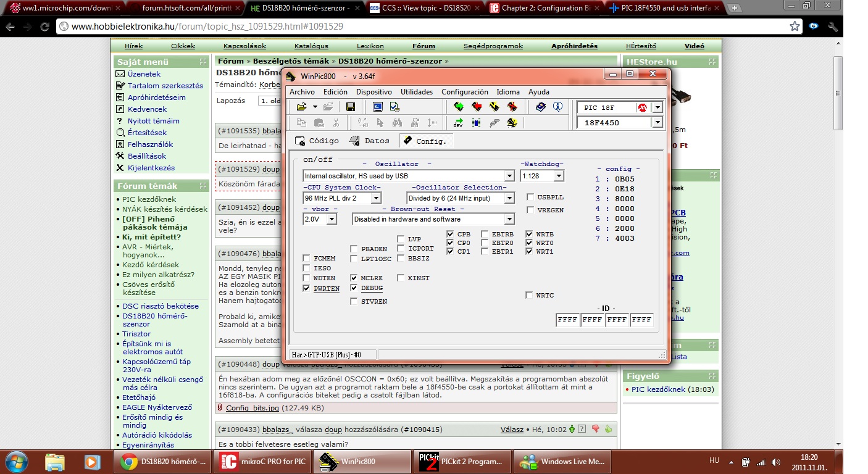868x474 pixels.
Task: Click the yellow-arrow chip icon to verify device
Action: (494, 107)
